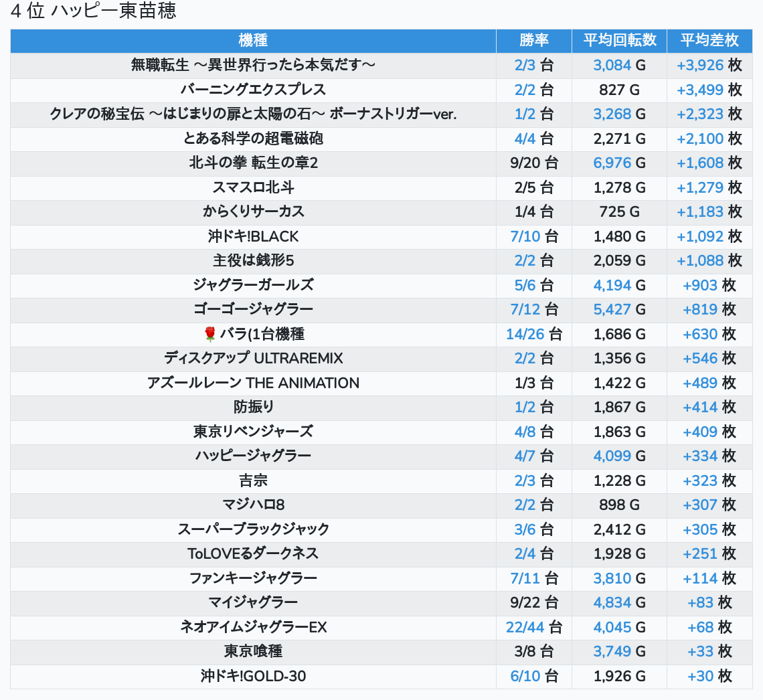Select the 平均回転数 column header
This screenshot has height=700, width=763.
pyautogui.click(x=619, y=40)
